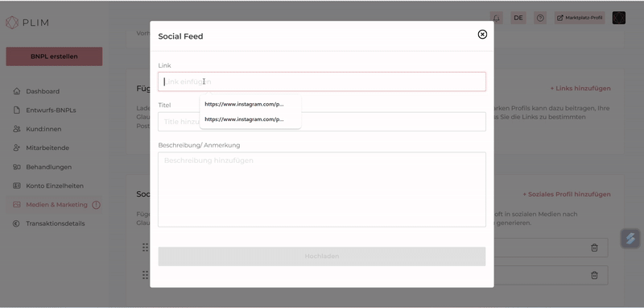
Task: Open Dashboard in the sidebar
Action: coord(43,91)
